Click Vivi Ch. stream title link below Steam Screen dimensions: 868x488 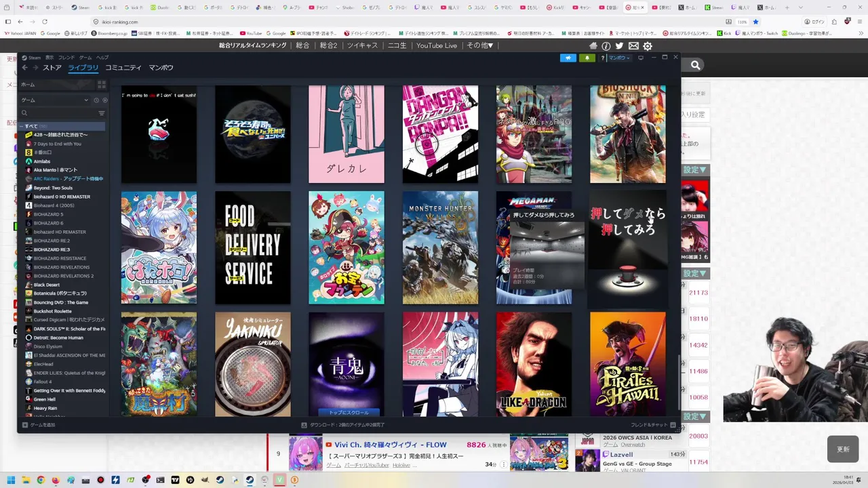(x=391, y=445)
